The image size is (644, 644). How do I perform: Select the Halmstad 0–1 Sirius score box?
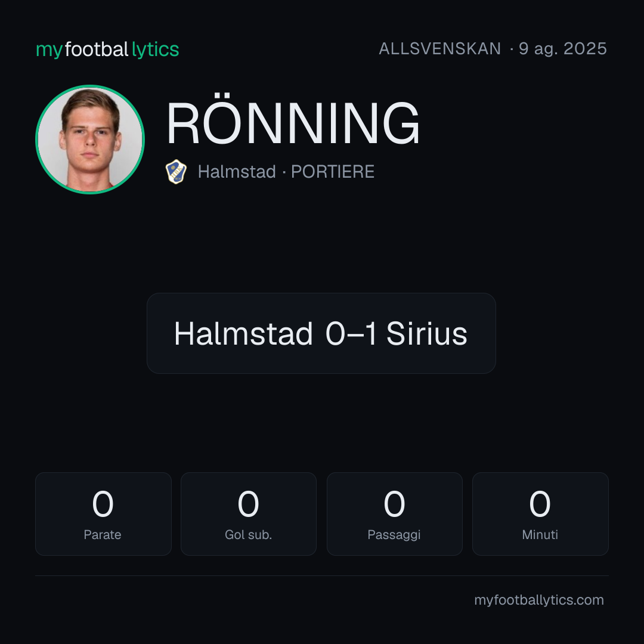tap(321, 333)
